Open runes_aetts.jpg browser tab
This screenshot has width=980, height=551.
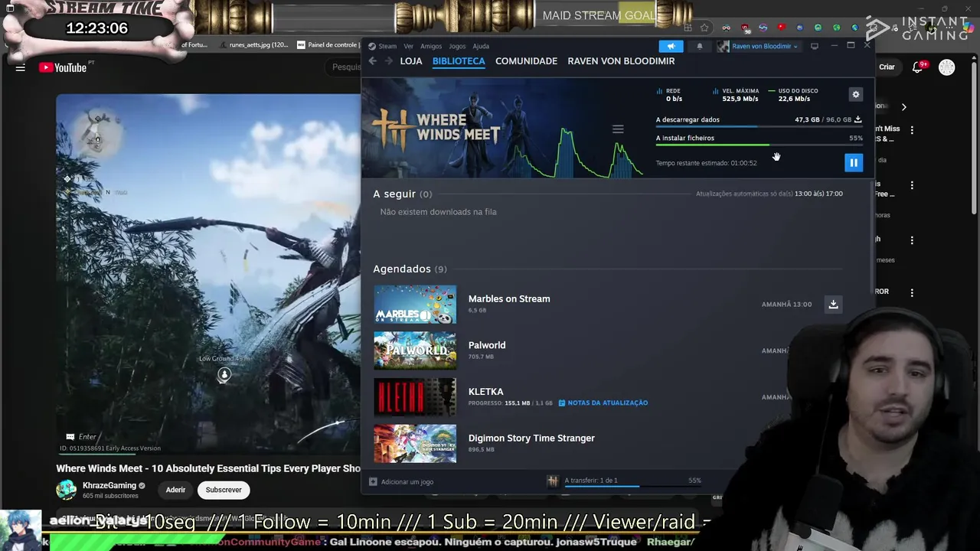tap(253, 45)
